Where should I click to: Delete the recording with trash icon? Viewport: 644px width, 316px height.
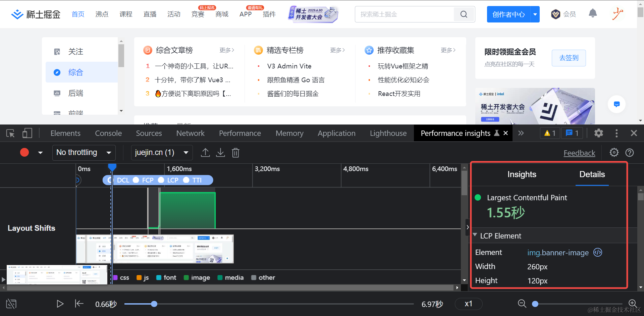tap(235, 153)
